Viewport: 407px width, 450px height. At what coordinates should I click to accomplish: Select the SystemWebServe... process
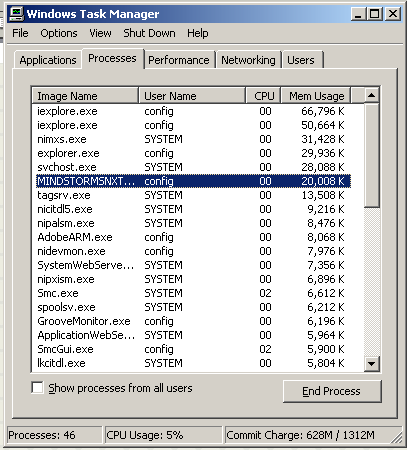click(193, 265)
